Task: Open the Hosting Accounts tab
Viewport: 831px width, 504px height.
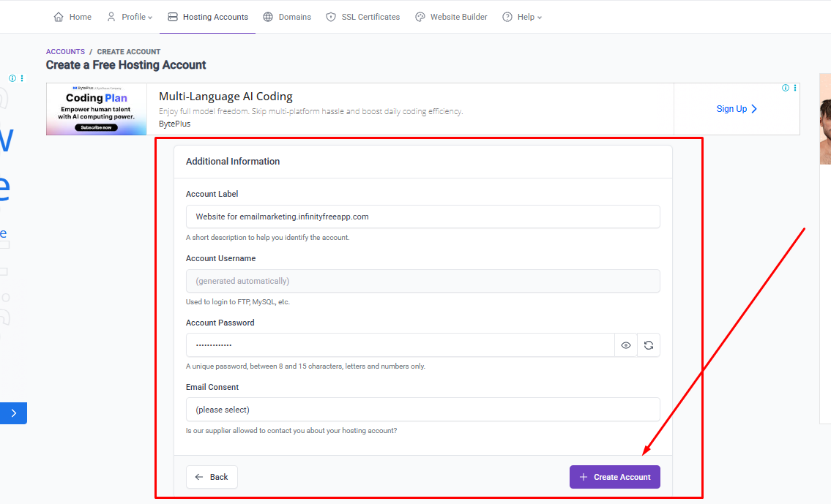Action: 207,17
